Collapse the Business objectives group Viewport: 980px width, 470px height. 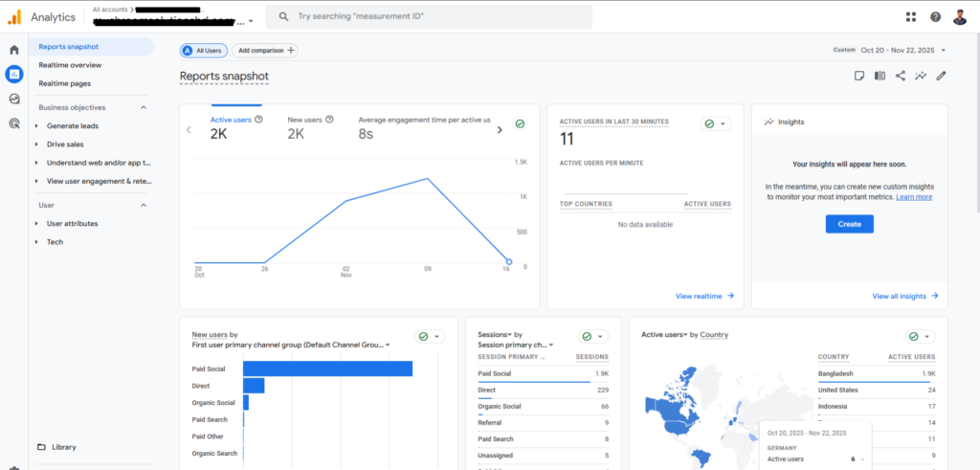click(144, 107)
